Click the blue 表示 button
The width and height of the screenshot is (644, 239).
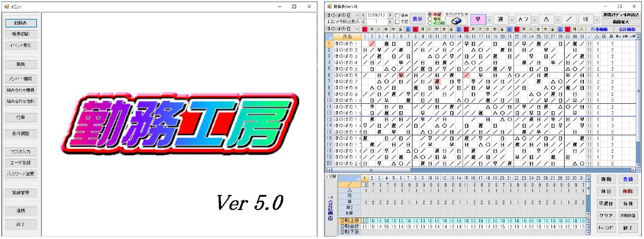pos(418,19)
